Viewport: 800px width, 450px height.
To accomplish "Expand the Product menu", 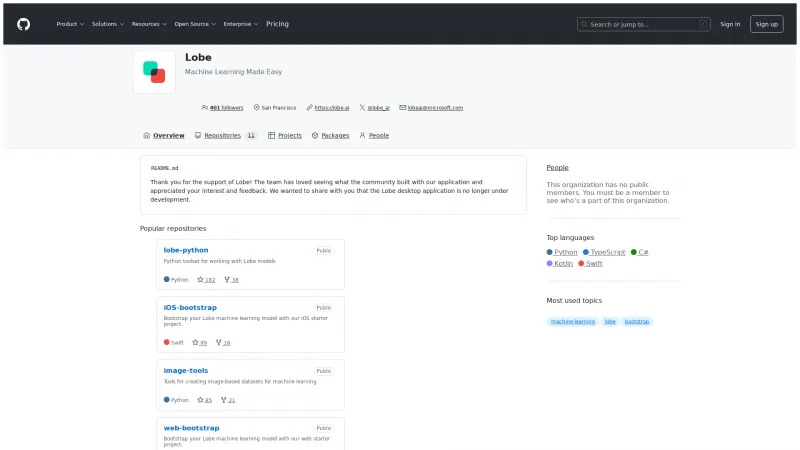I will pos(70,24).
